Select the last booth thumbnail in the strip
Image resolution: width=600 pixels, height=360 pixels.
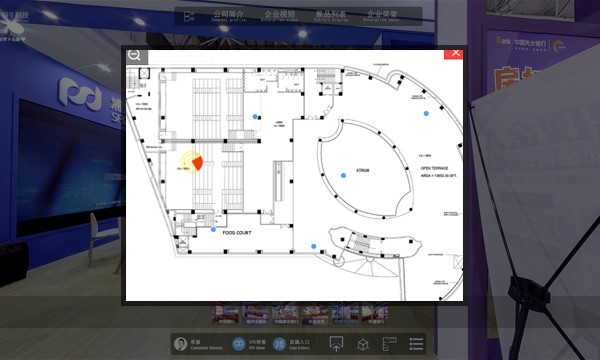(375, 314)
